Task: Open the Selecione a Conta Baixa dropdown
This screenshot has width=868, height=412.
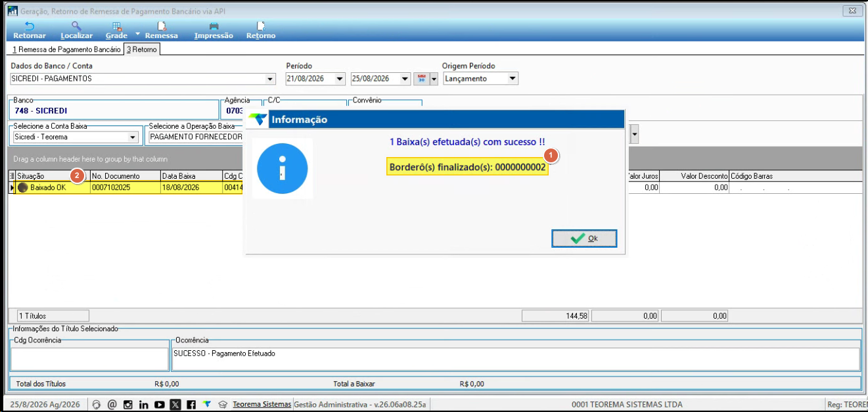Action: (x=133, y=137)
